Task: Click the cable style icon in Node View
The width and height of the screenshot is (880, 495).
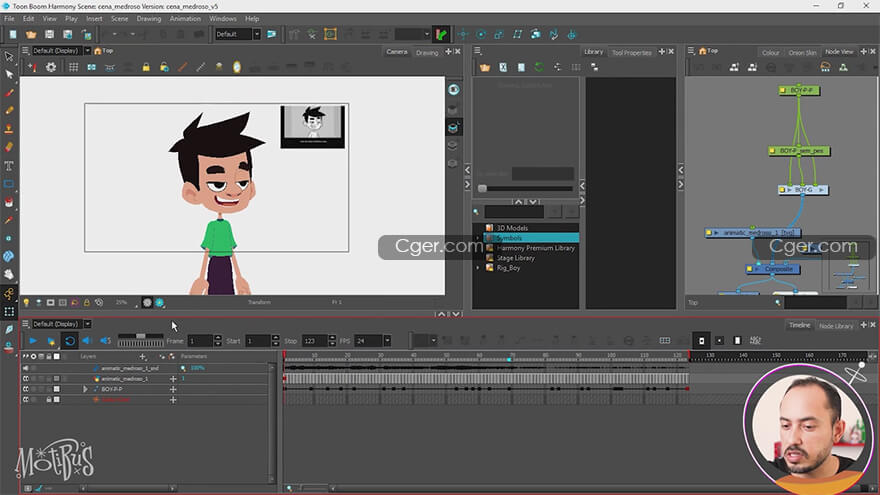Action: [x=825, y=67]
